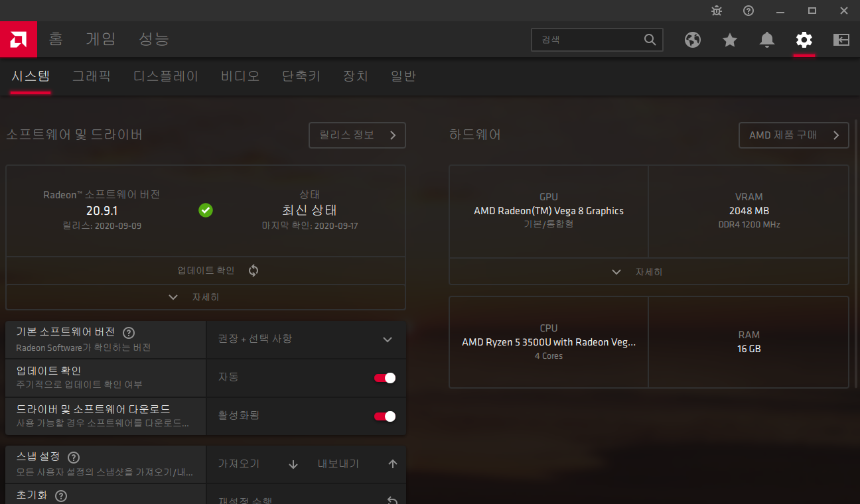This screenshot has height=504, width=860.
Task: Open the settings gear icon
Action: pyautogui.click(x=804, y=40)
